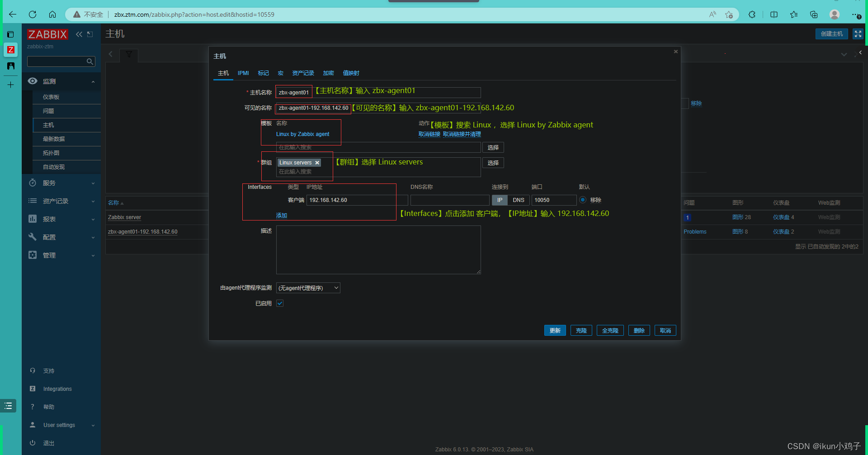Remove Linux servers group tag
The width and height of the screenshot is (868, 455).
coord(317,163)
